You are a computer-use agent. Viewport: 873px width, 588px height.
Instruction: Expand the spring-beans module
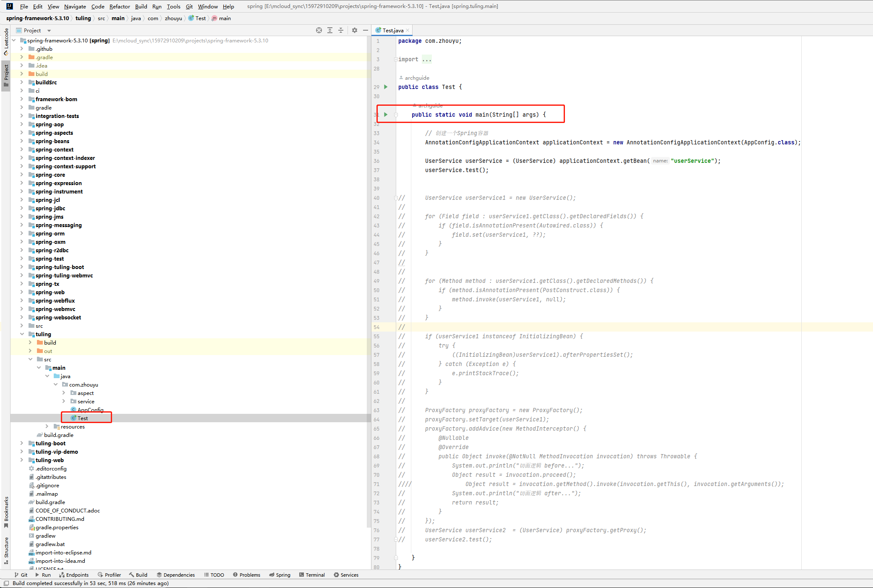[x=21, y=141]
